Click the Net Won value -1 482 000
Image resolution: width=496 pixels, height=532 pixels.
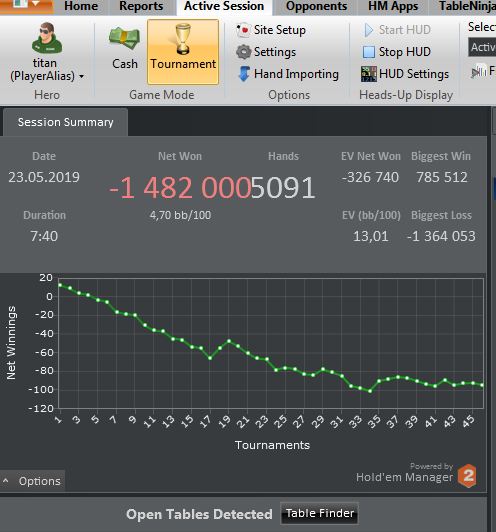[180, 188]
